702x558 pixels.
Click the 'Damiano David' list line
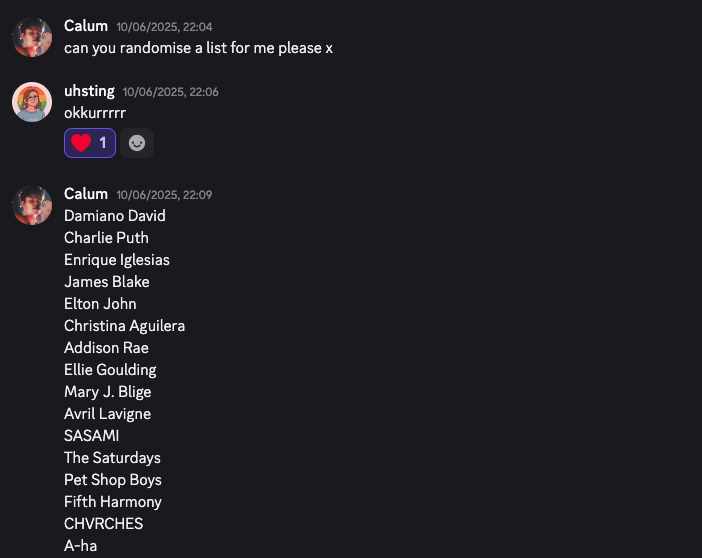(115, 216)
